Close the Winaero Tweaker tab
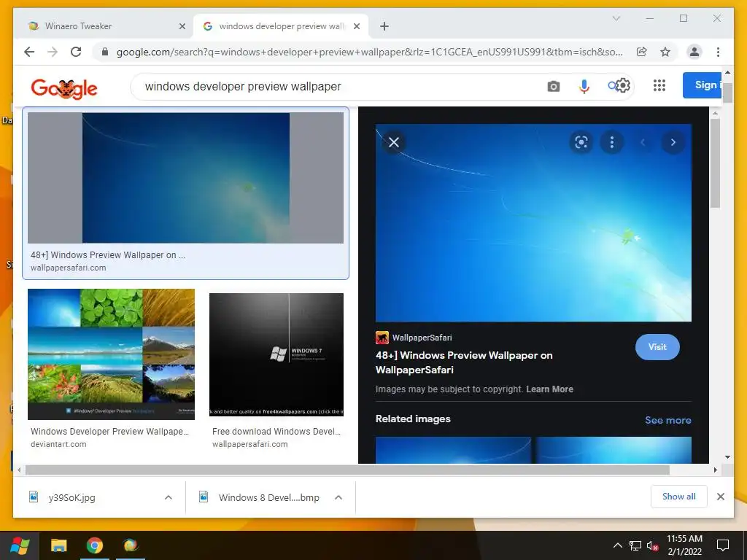747x560 pixels. [182, 26]
